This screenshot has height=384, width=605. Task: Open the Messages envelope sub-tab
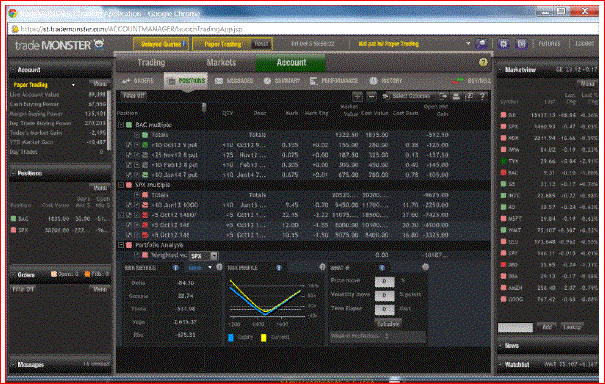point(219,81)
